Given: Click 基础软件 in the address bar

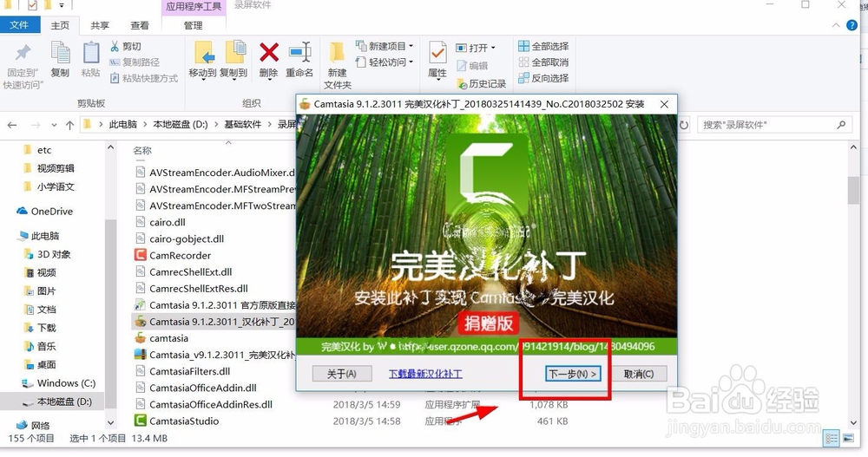Looking at the screenshot, I should (x=242, y=125).
